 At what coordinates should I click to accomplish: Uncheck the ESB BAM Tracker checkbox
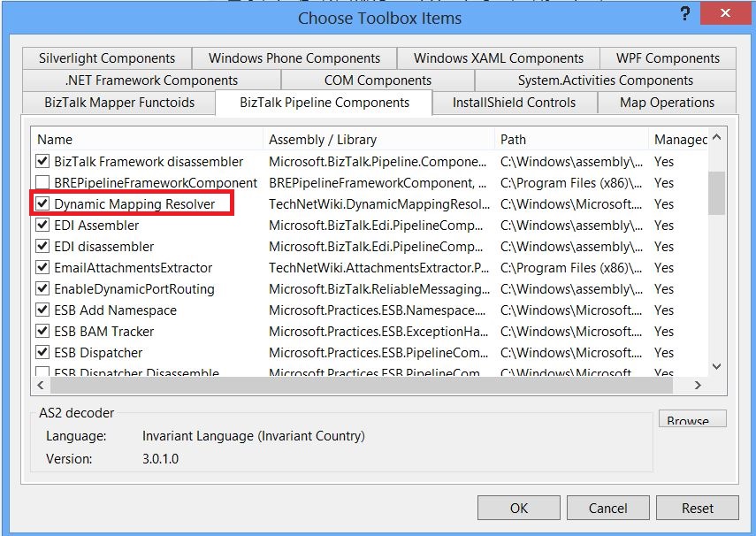(x=42, y=331)
